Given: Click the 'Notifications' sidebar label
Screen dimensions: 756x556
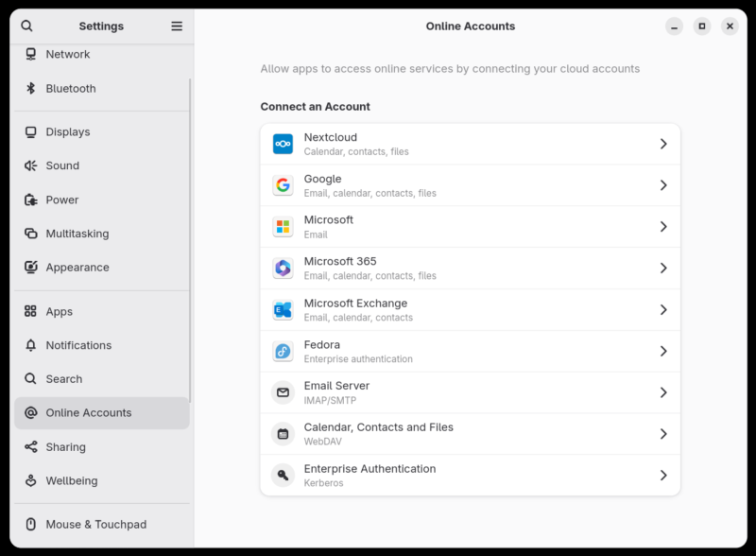Looking at the screenshot, I should [78, 345].
